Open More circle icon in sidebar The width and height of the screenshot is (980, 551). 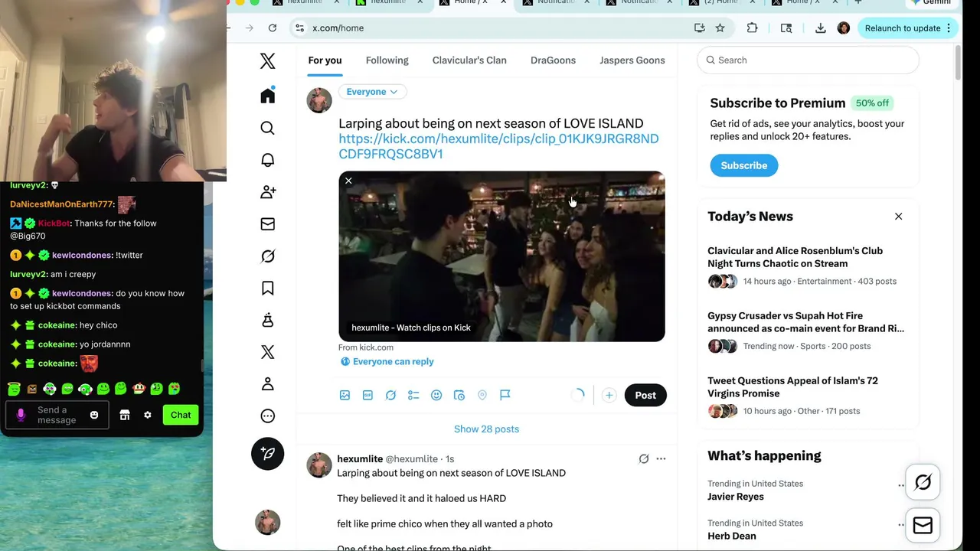[267, 416]
